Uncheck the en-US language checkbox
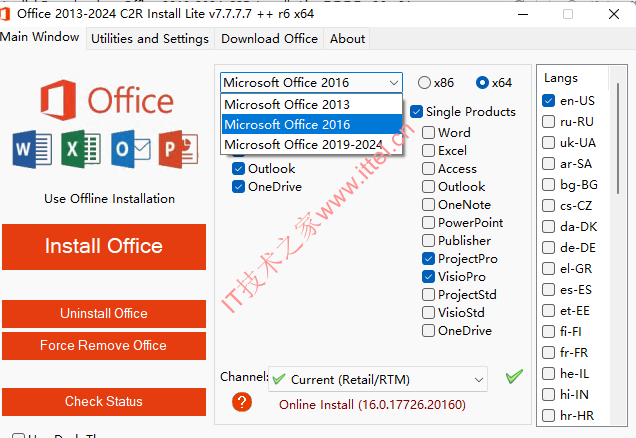The height and width of the screenshot is (438, 636). point(548,100)
